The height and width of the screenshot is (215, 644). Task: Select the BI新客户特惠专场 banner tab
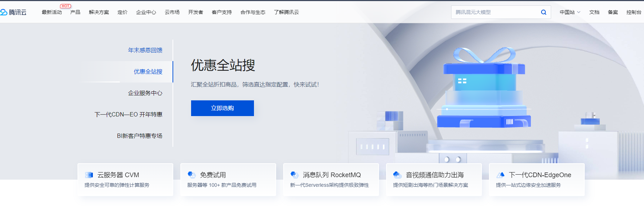[x=140, y=136]
